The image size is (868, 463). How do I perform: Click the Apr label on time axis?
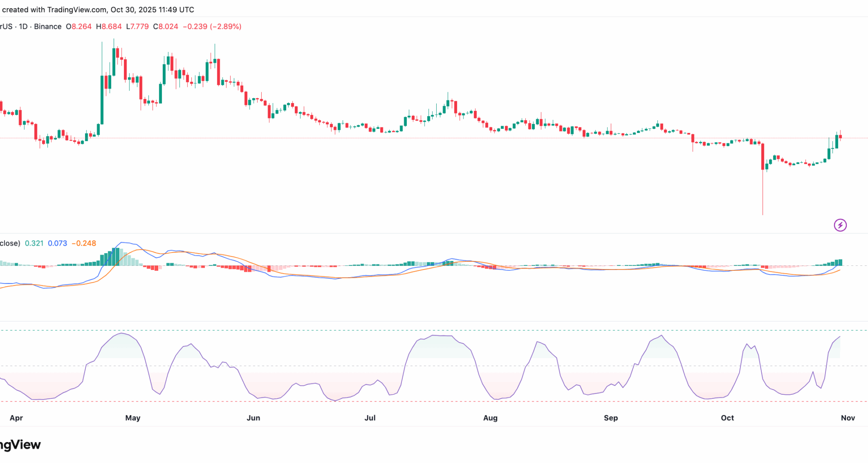click(x=16, y=418)
